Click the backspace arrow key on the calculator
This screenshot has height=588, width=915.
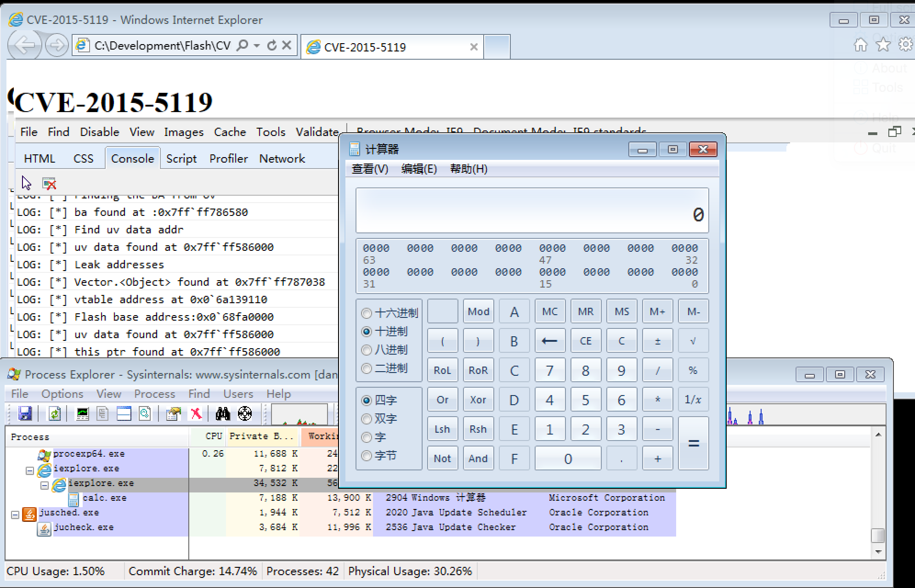pos(550,341)
